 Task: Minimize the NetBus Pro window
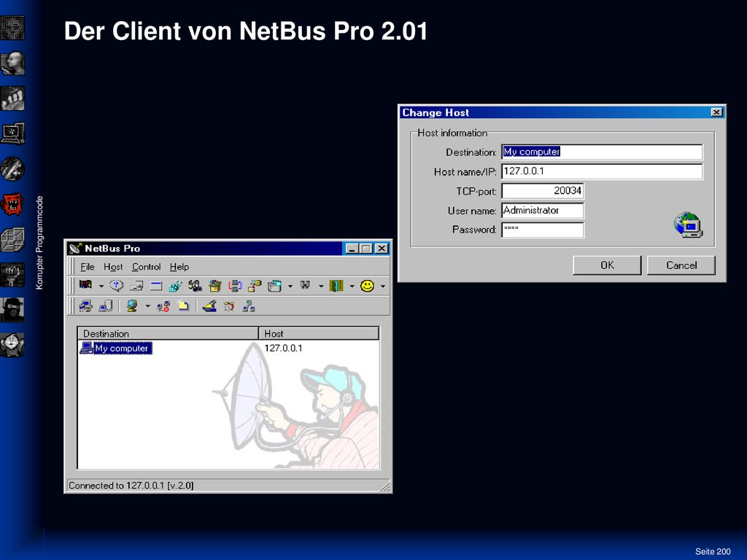point(352,249)
